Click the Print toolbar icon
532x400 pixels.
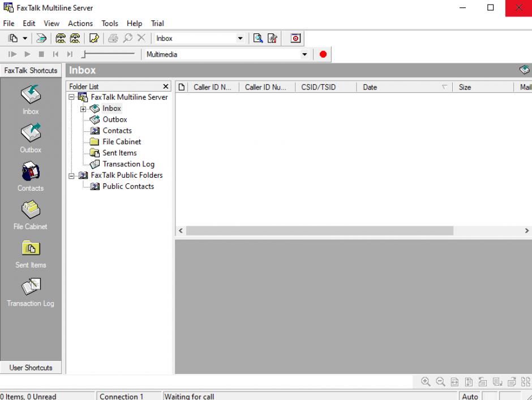click(x=113, y=38)
